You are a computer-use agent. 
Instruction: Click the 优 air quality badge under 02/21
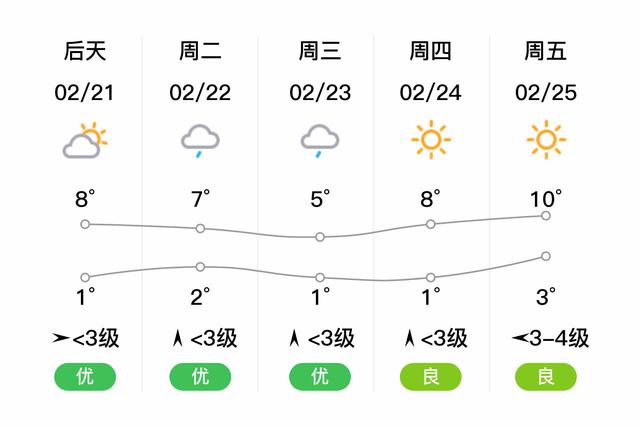pos(85,376)
